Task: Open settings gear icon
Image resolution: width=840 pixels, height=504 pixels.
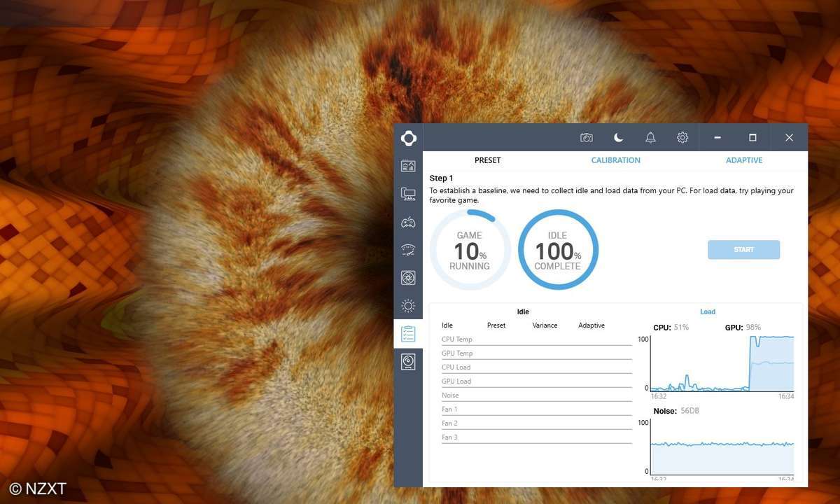Action: pos(682,138)
